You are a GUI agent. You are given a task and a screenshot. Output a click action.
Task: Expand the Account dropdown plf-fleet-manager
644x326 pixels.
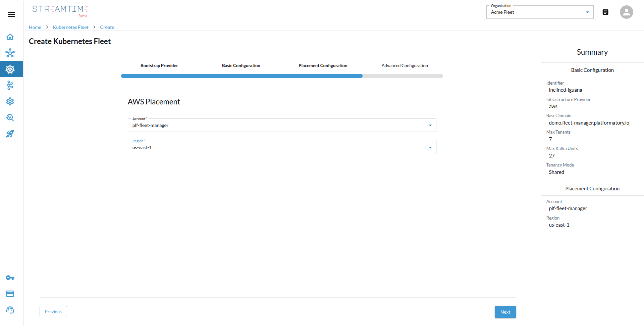(x=282, y=125)
